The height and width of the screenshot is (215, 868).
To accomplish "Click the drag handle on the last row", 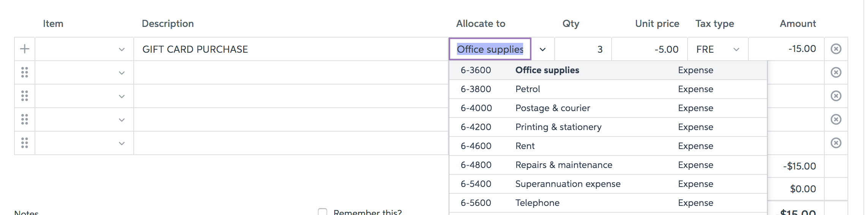I will (x=25, y=143).
